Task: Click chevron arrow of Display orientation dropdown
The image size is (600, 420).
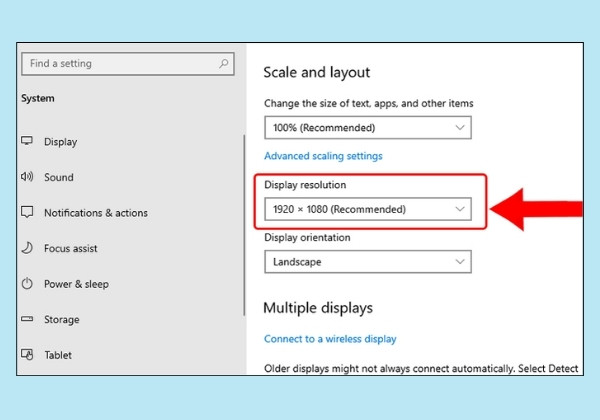Action: point(460,262)
